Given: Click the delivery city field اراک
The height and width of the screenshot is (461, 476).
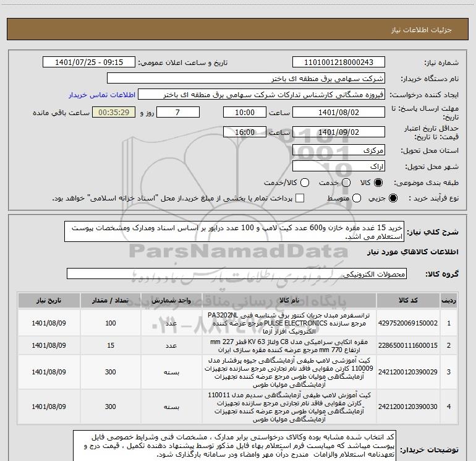Looking at the screenshot, I should [x=339, y=166].
